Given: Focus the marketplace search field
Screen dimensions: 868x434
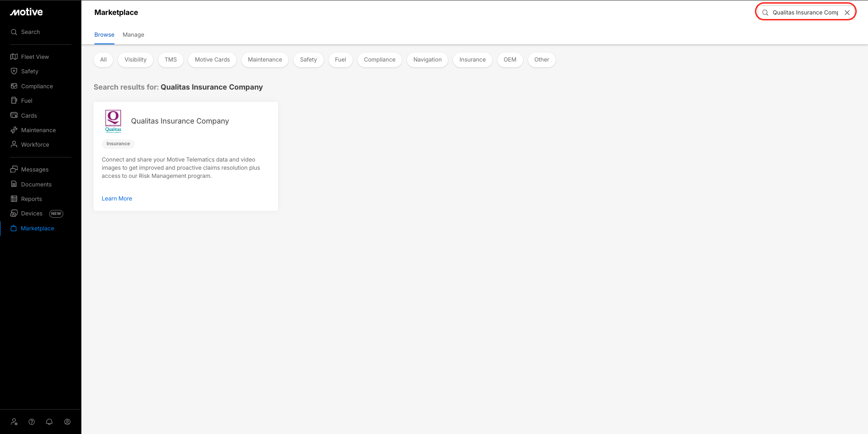Looking at the screenshot, I should pyautogui.click(x=805, y=13).
